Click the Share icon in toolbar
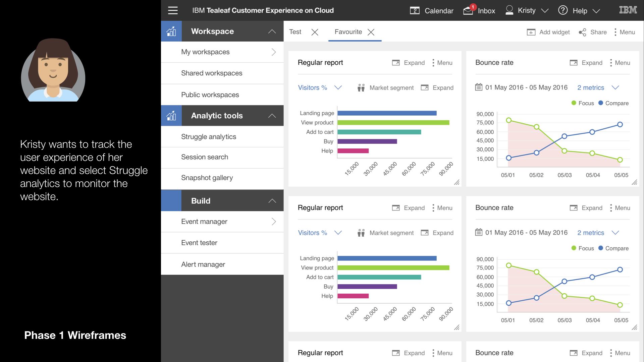Screen dimensions: 644x362 tap(583, 32)
